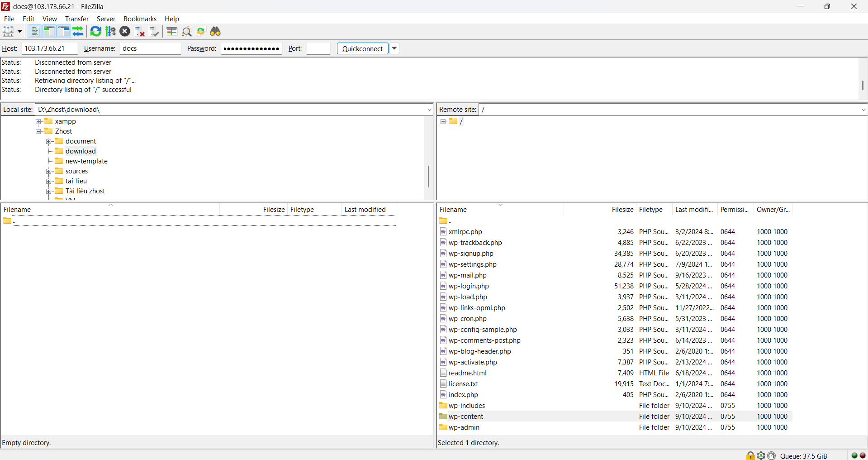The height and width of the screenshot is (460, 868).
Task: Open directory listing filters icon
Action: (x=171, y=31)
